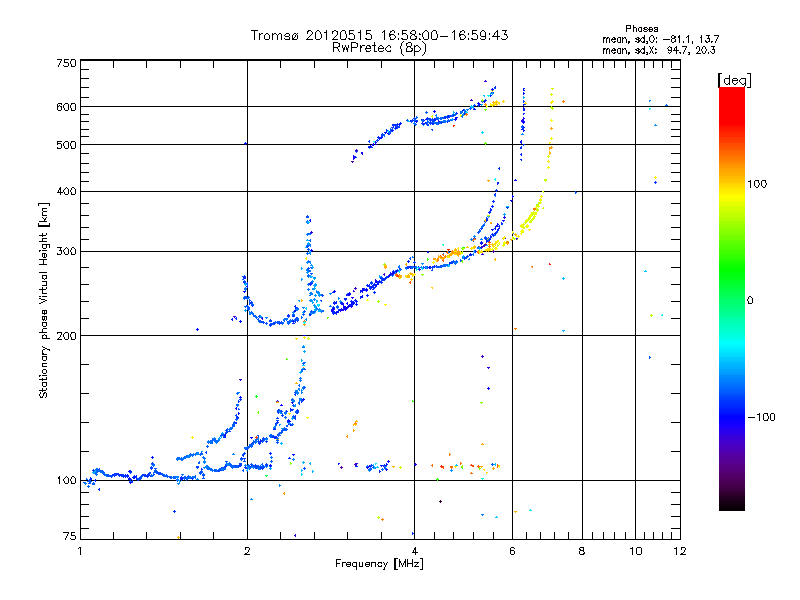Select the 'mean, sd,O: -81.1, 13.7' line
800x600 pixels.
click(x=661, y=39)
